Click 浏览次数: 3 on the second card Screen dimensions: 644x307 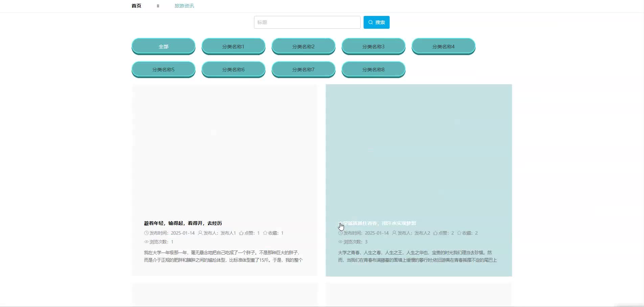pos(353,242)
